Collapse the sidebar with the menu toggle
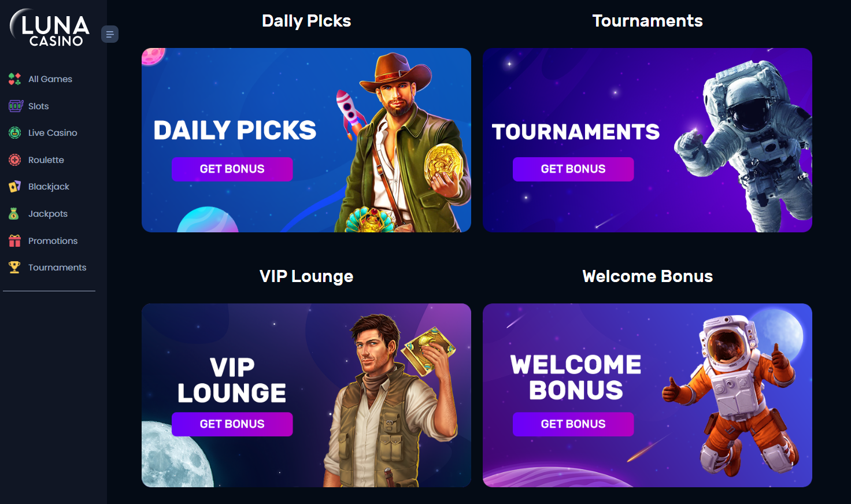Screen dimensions: 851x504 pos(110,34)
